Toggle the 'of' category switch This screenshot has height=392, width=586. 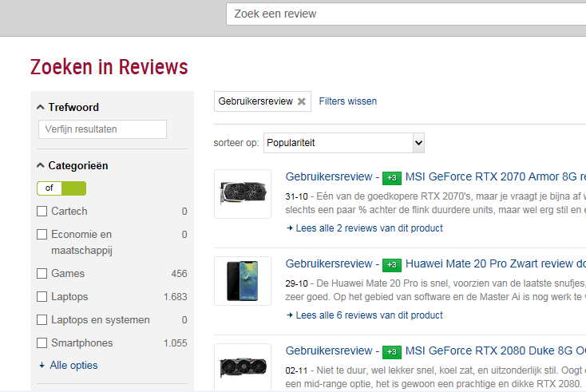point(61,188)
